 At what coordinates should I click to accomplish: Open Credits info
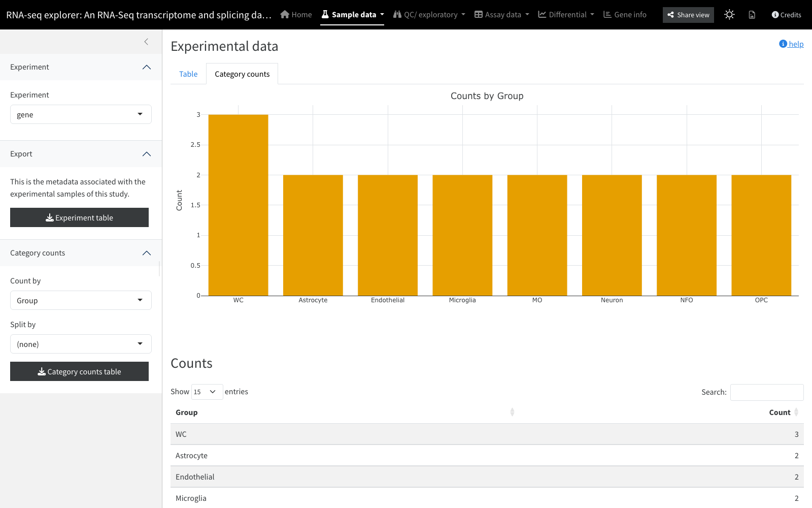786,15
